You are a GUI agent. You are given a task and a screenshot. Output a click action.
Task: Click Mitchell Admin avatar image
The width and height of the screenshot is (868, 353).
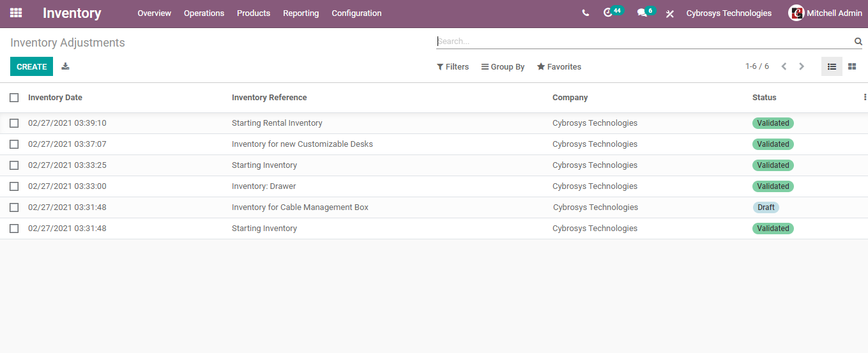[x=796, y=13]
